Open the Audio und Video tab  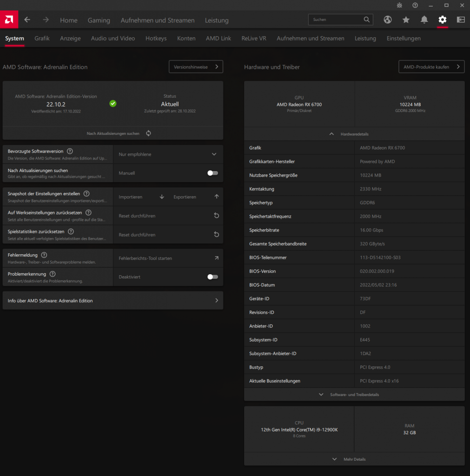pyautogui.click(x=113, y=39)
